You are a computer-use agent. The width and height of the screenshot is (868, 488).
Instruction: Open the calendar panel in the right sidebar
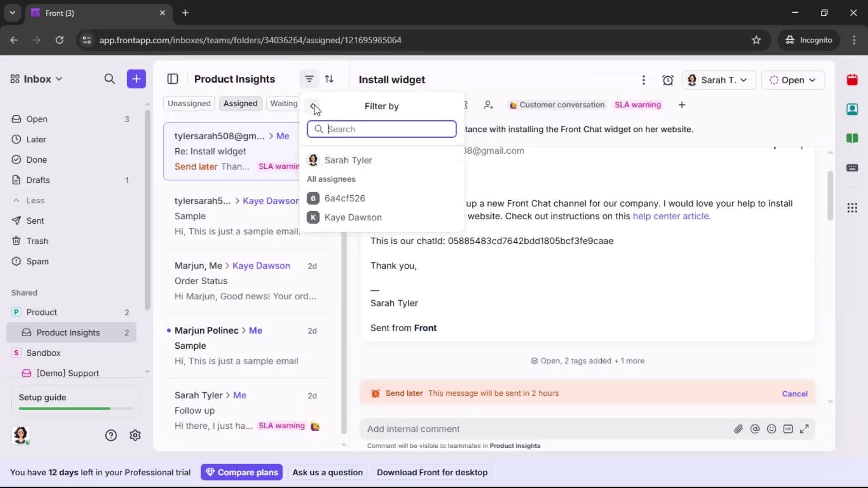pyautogui.click(x=853, y=80)
